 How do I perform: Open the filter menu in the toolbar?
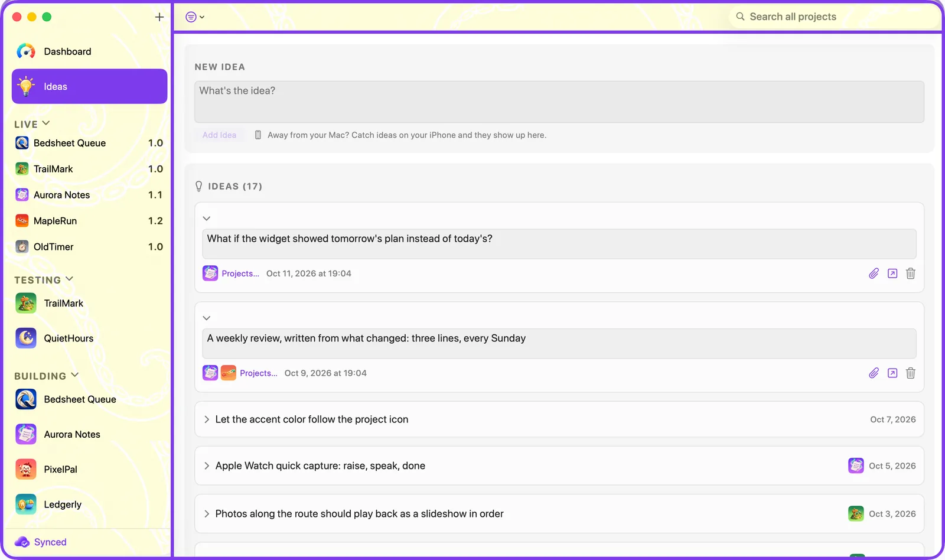(x=195, y=17)
